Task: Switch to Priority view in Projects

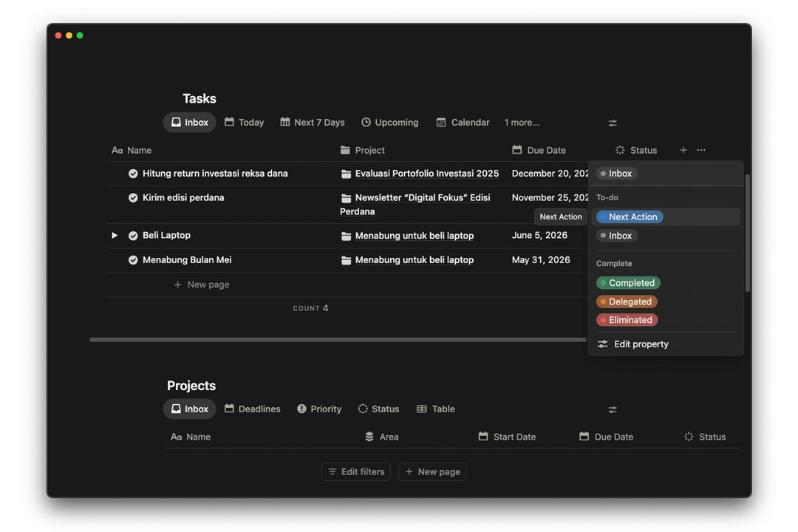Action: click(x=319, y=409)
